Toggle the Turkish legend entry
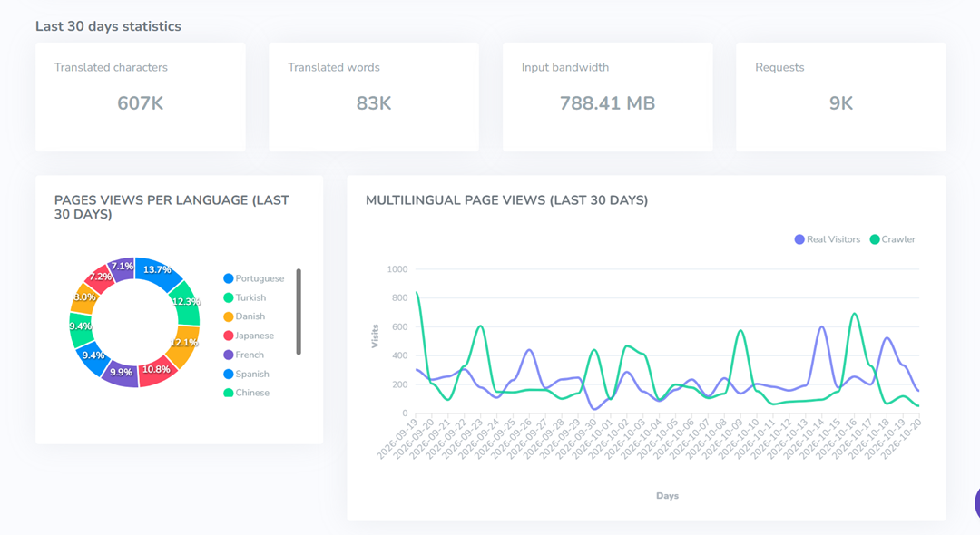 [x=245, y=297]
